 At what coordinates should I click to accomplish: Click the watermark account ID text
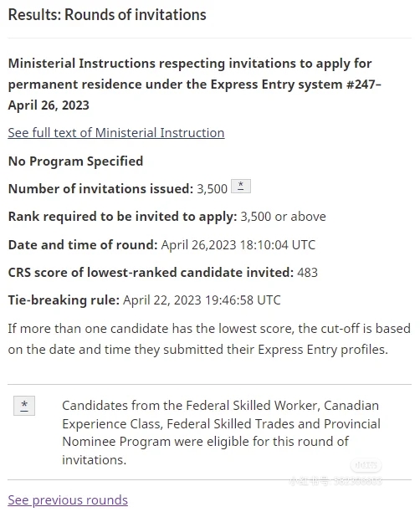pos(335,481)
